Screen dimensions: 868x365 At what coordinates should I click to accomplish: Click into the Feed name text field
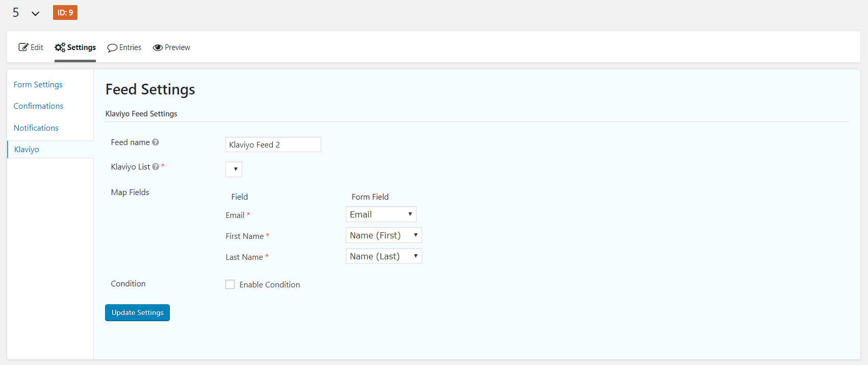273,144
